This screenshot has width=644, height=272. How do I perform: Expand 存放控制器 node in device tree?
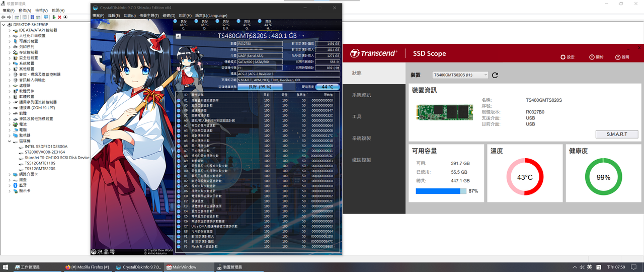[x=9, y=52]
